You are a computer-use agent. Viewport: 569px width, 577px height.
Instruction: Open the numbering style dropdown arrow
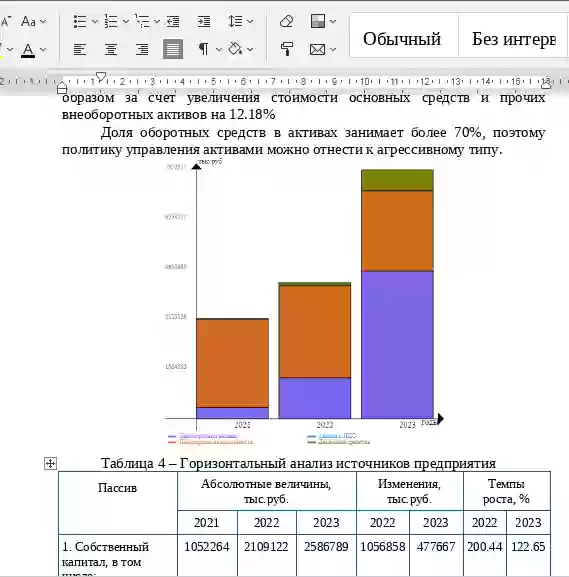(x=126, y=22)
